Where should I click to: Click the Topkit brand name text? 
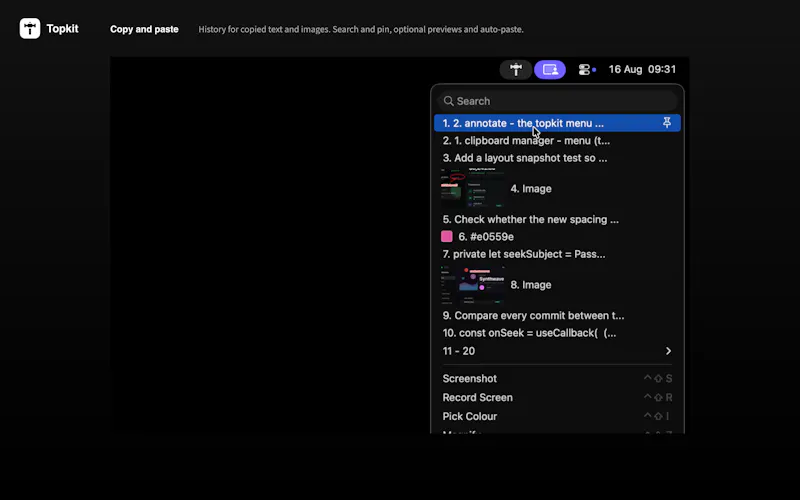click(x=62, y=29)
